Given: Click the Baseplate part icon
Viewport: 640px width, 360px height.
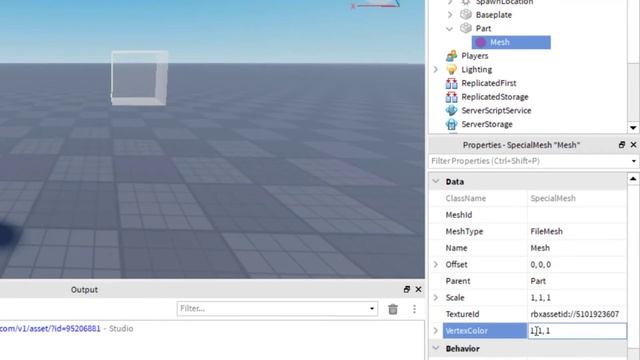Looking at the screenshot, I should (x=466, y=15).
